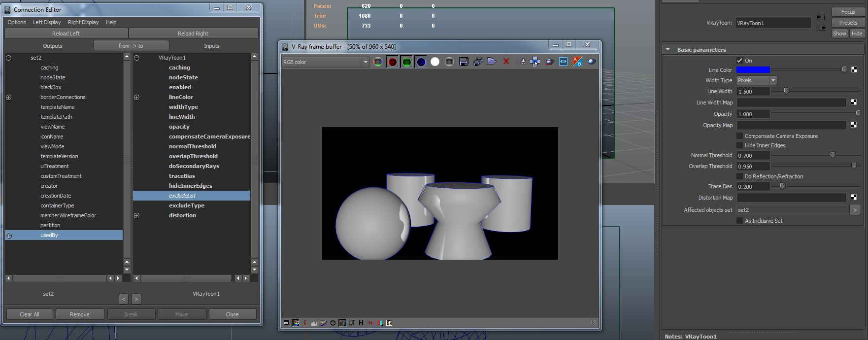Screen dimensions: 868x340
Task: Toggle the VRayToon On checkbox
Action: click(739, 61)
